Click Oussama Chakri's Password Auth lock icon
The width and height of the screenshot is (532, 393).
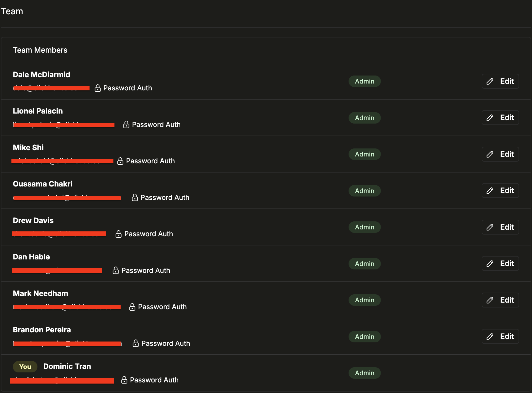135,197
